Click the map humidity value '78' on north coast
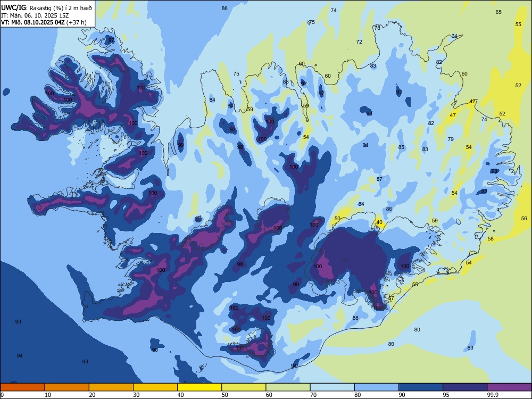Image resolution: width=532 pixels, height=399 pixels. click(377, 28)
